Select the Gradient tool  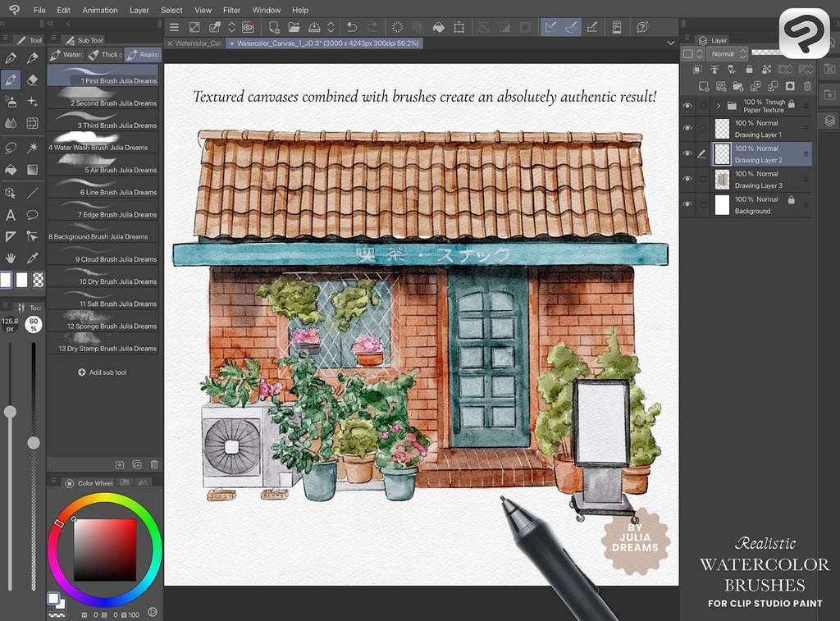tap(34, 167)
